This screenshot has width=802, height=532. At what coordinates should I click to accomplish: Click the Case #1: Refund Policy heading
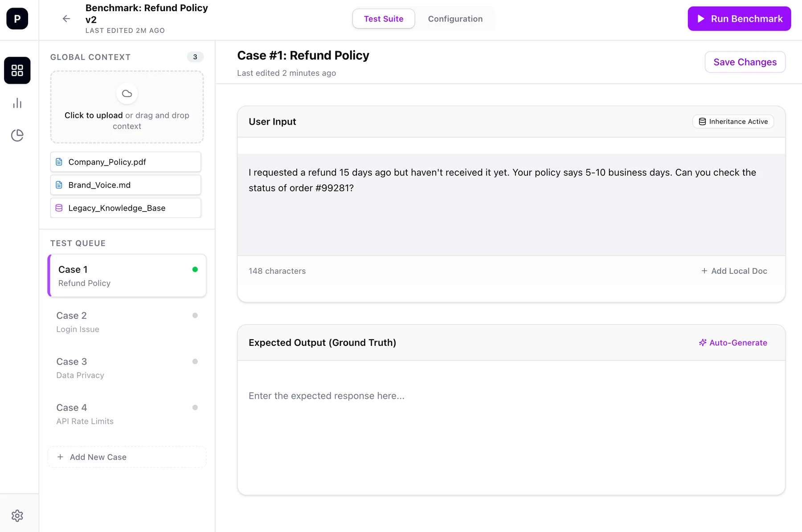[x=303, y=55]
